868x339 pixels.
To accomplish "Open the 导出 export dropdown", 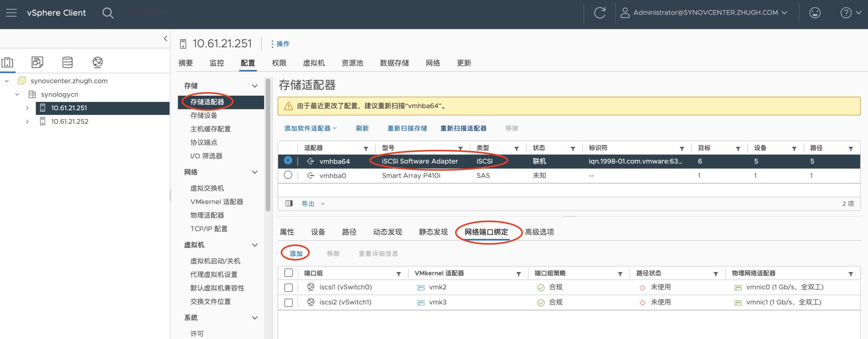I will pos(313,204).
